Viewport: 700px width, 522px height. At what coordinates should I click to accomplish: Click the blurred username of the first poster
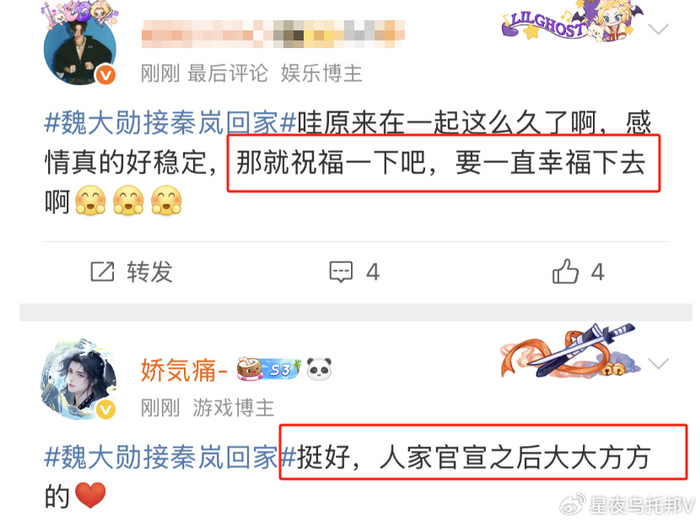[x=273, y=34]
